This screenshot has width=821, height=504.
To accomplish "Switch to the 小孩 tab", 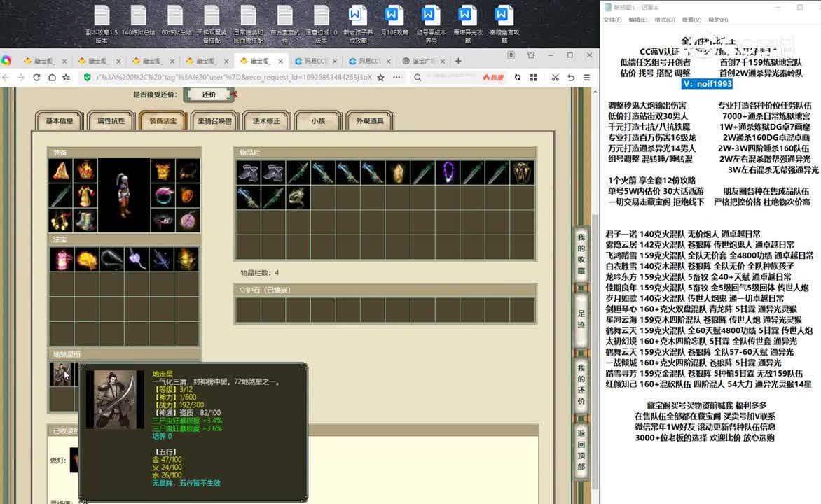I will point(318,121).
